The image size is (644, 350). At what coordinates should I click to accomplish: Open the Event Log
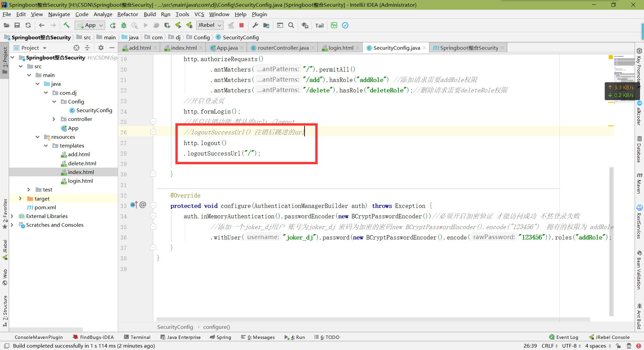pos(563,337)
